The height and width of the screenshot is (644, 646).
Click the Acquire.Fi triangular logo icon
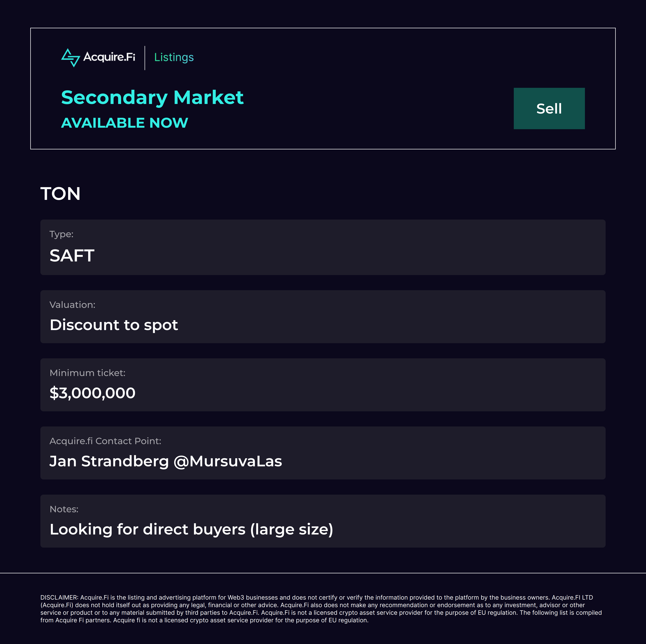(x=70, y=58)
